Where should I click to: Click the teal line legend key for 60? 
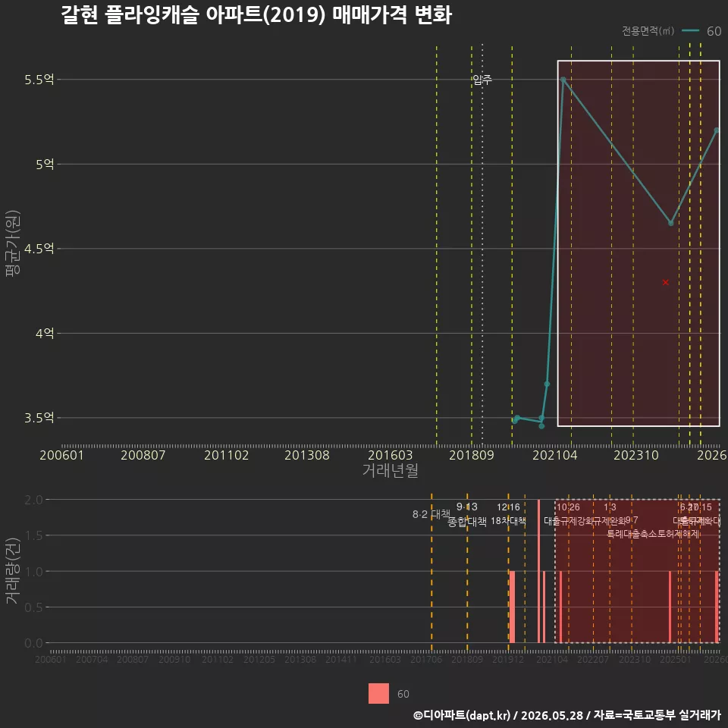click(690, 30)
